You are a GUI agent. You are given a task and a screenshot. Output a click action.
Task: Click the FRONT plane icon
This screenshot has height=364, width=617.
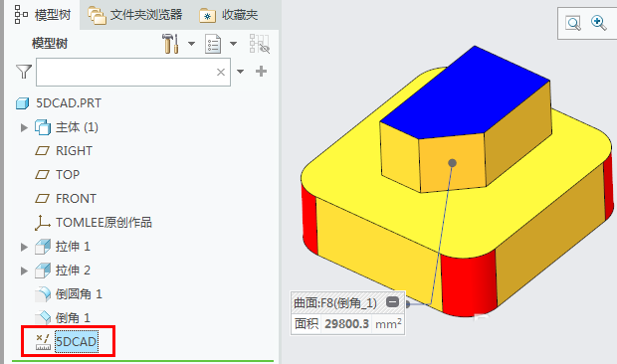click(x=43, y=199)
